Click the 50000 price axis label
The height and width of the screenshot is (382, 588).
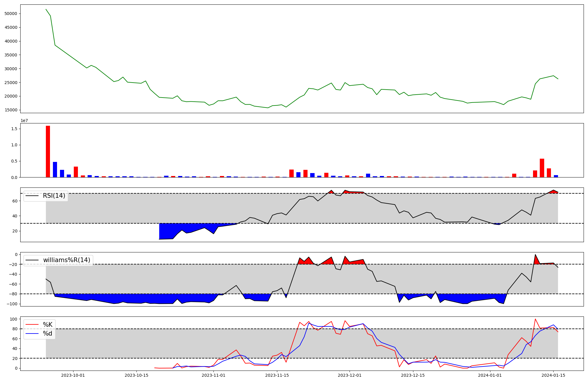coord(11,14)
